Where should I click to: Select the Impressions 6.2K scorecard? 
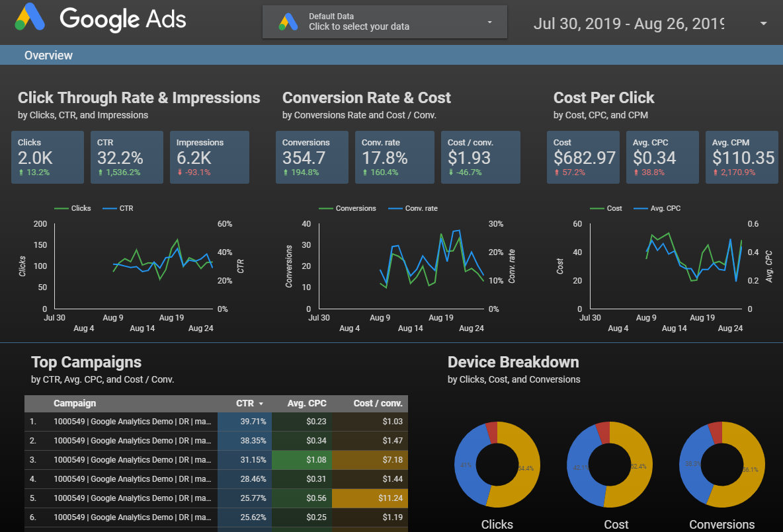pos(209,157)
